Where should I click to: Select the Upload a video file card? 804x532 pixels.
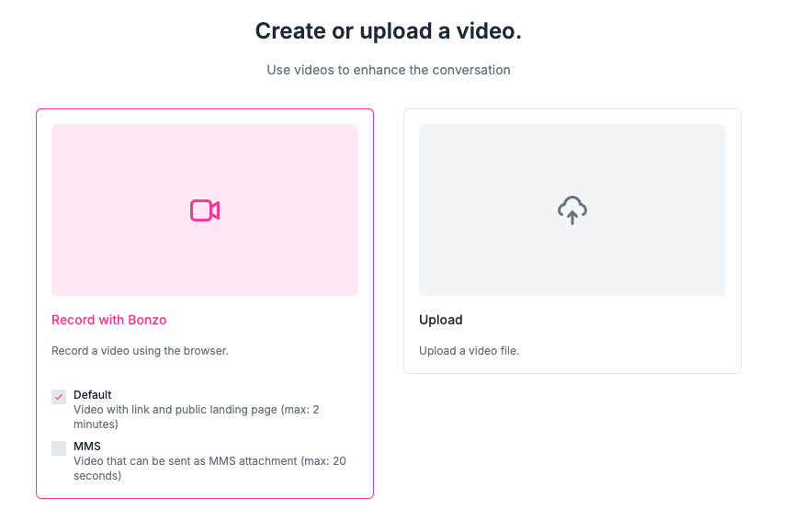click(572, 241)
